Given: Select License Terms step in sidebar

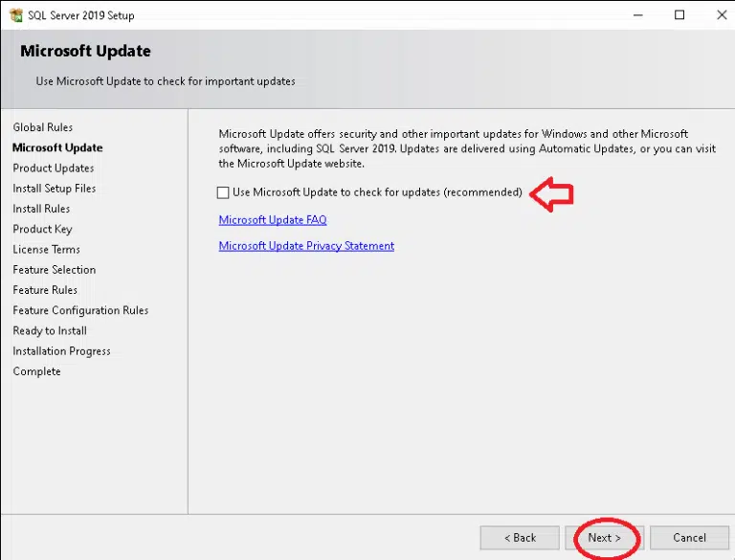Looking at the screenshot, I should (x=46, y=249).
